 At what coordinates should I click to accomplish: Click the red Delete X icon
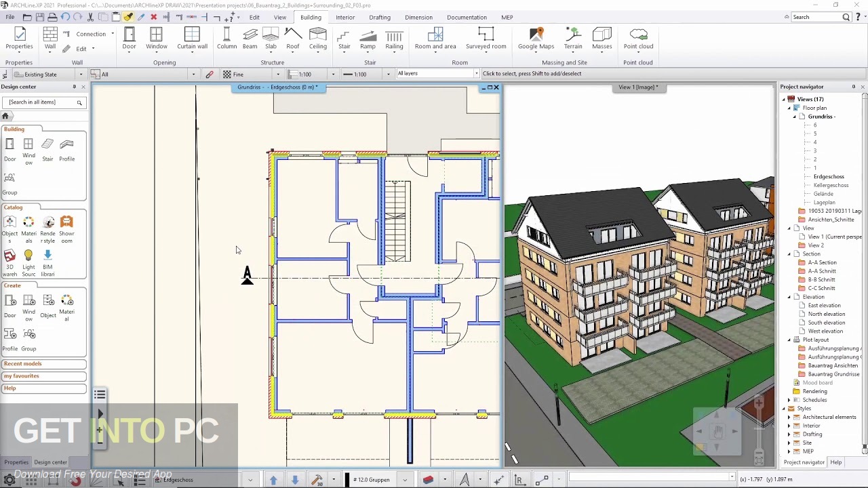click(x=153, y=17)
